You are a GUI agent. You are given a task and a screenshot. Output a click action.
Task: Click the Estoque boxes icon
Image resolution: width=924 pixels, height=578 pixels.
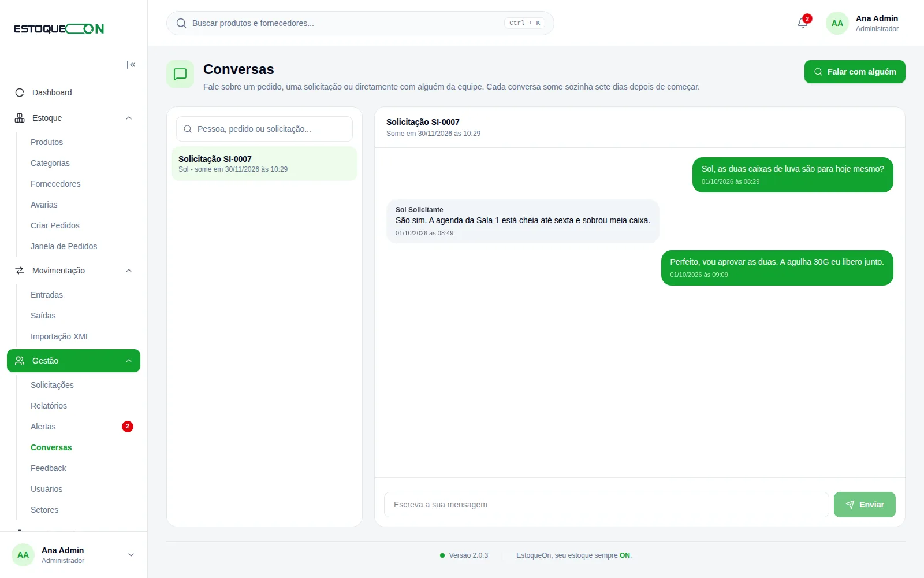click(x=20, y=118)
